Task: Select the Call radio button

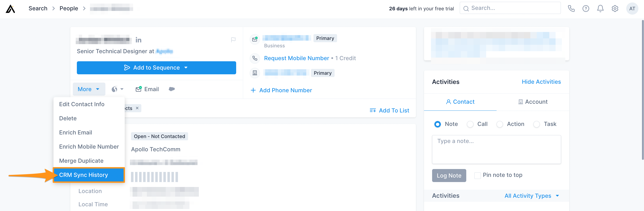Action: [470, 124]
